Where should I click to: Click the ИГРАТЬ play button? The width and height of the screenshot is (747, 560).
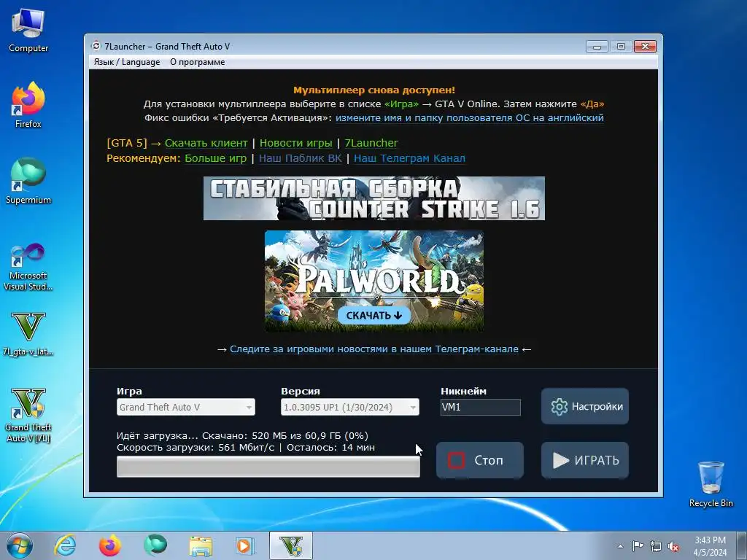(x=584, y=460)
